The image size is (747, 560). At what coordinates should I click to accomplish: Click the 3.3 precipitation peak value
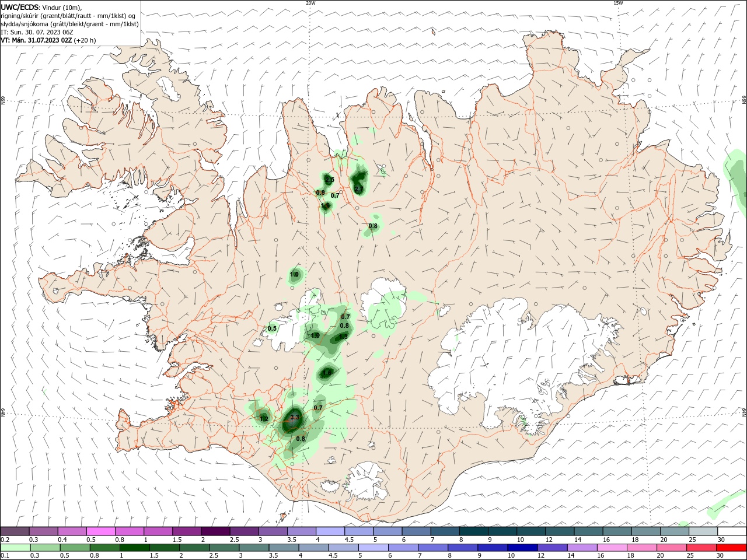coord(295,417)
